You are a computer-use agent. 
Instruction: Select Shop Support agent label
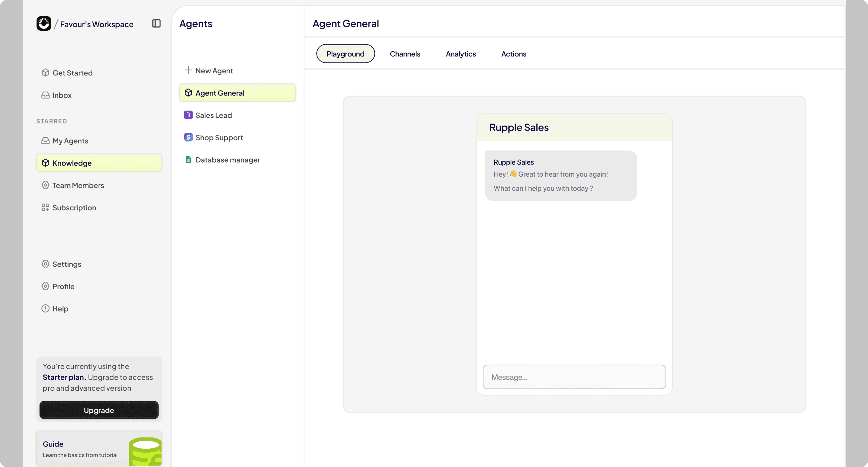(219, 137)
